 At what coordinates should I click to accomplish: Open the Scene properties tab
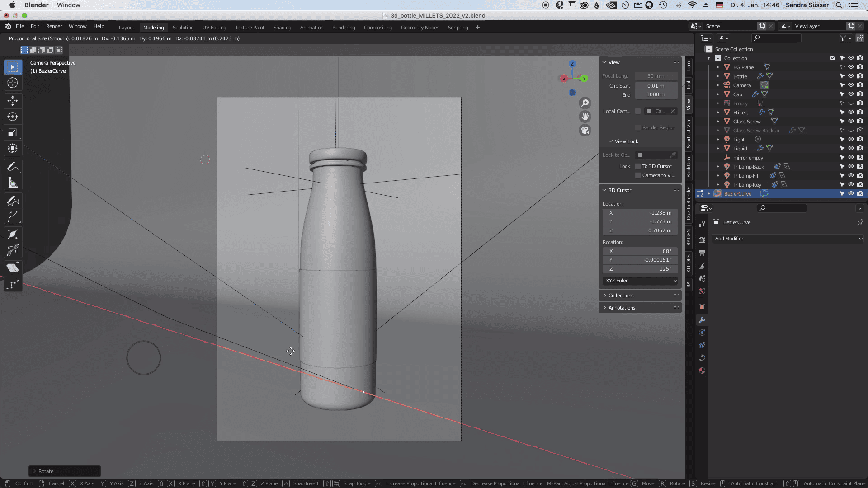coord(702,278)
